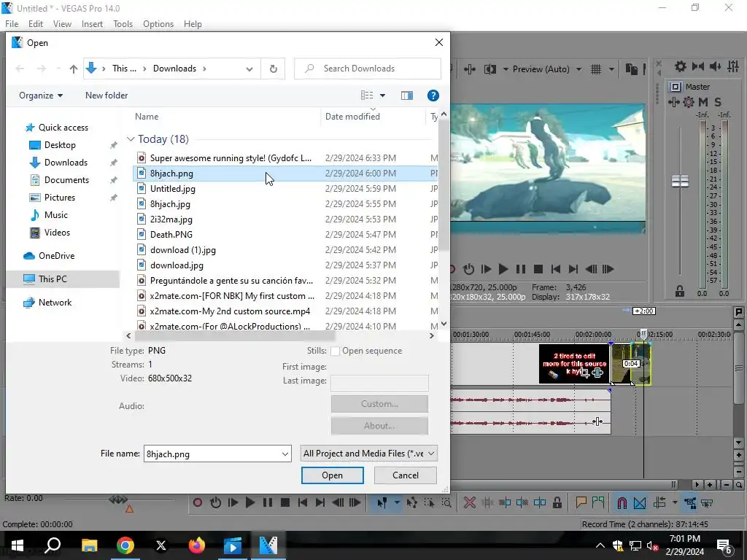Image resolution: width=747 pixels, height=560 pixels.
Task: Solo the Master bus with S
Action: point(718,102)
